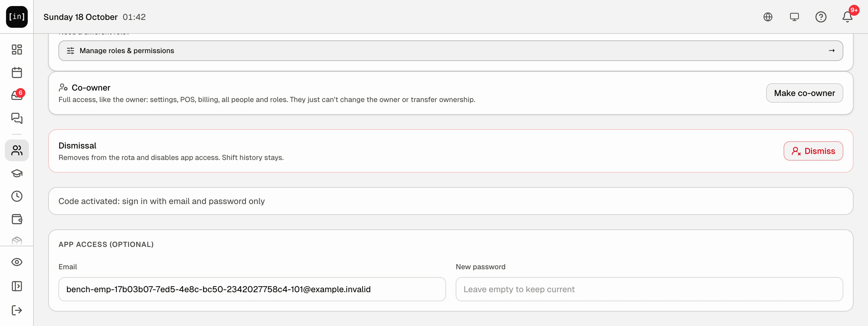Open the calendar icon in sidebar
The width and height of the screenshot is (868, 326).
(17, 72)
